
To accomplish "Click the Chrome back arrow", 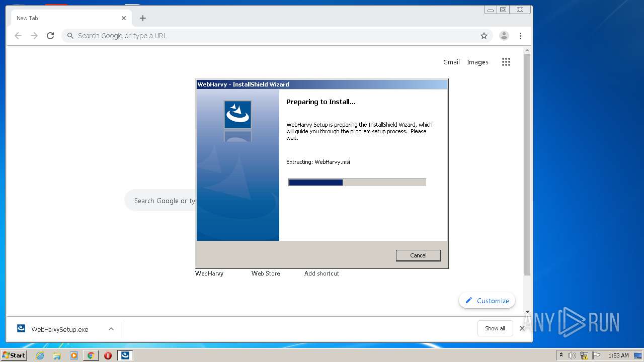I will pos(18,36).
